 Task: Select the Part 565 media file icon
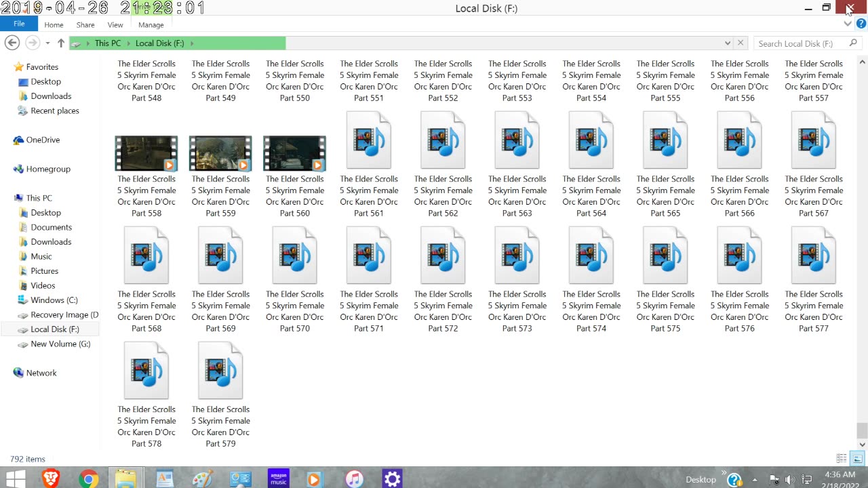tap(665, 140)
